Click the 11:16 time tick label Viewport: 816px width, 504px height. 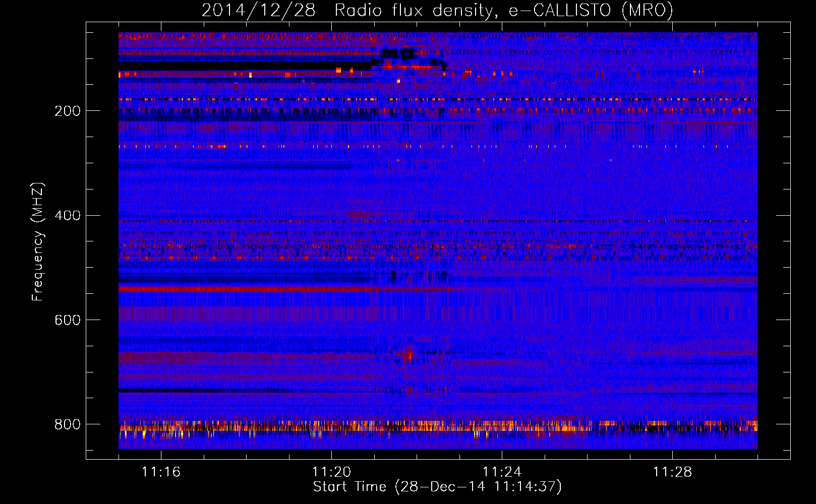(161, 472)
